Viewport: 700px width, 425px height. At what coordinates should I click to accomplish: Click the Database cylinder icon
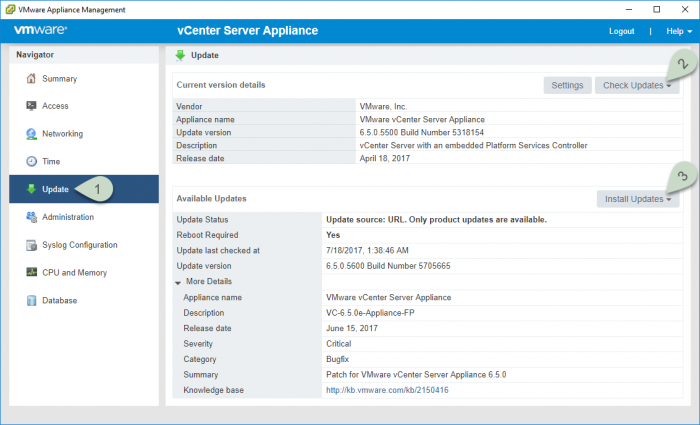pos(31,300)
